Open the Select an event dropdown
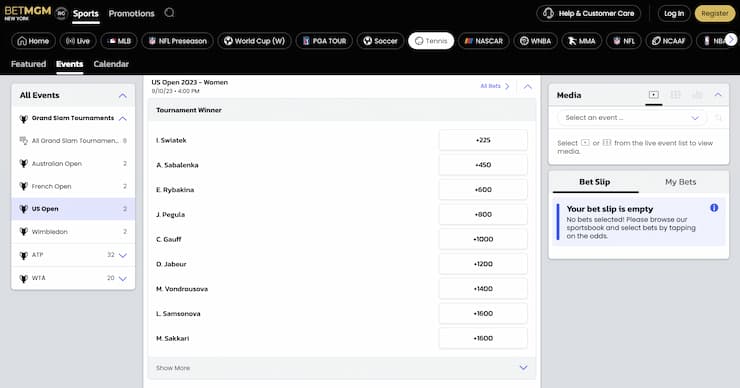The height and width of the screenshot is (388, 740). tap(632, 118)
